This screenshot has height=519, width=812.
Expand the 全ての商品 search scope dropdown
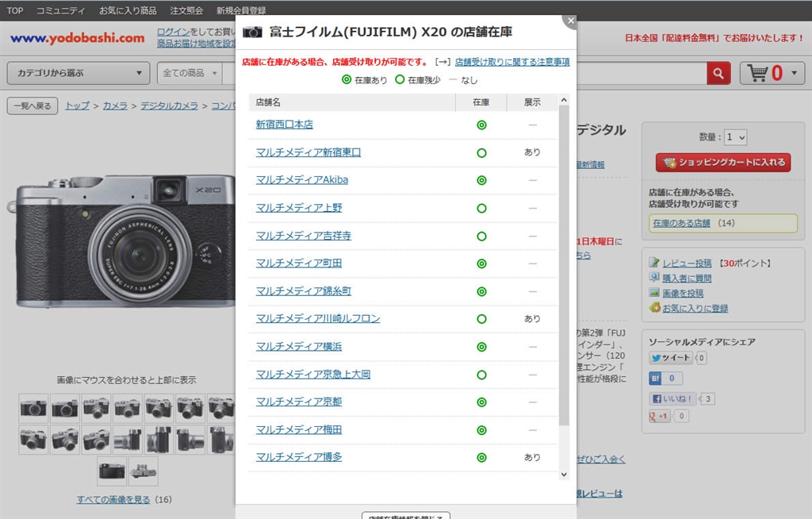coord(189,73)
